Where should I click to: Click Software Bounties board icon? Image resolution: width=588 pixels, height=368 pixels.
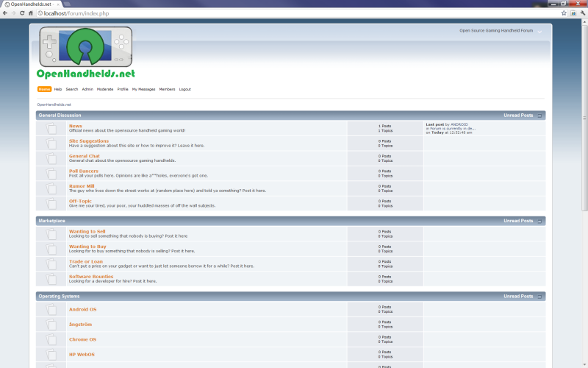(x=51, y=279)
